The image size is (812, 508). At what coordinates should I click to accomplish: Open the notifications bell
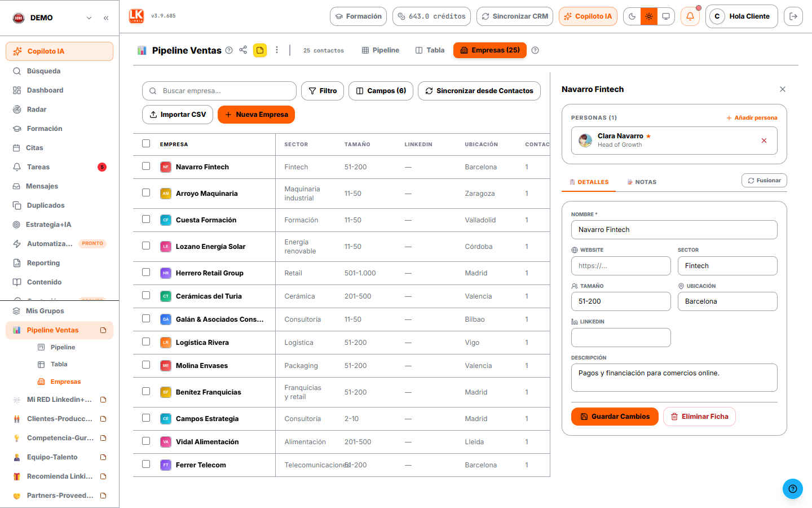[690, 16]
